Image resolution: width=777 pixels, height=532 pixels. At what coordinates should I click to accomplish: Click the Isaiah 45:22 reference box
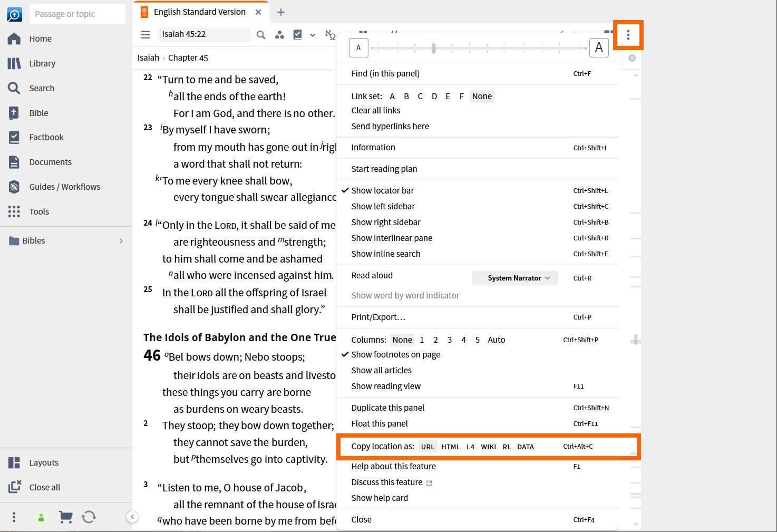tap(205, 34)
